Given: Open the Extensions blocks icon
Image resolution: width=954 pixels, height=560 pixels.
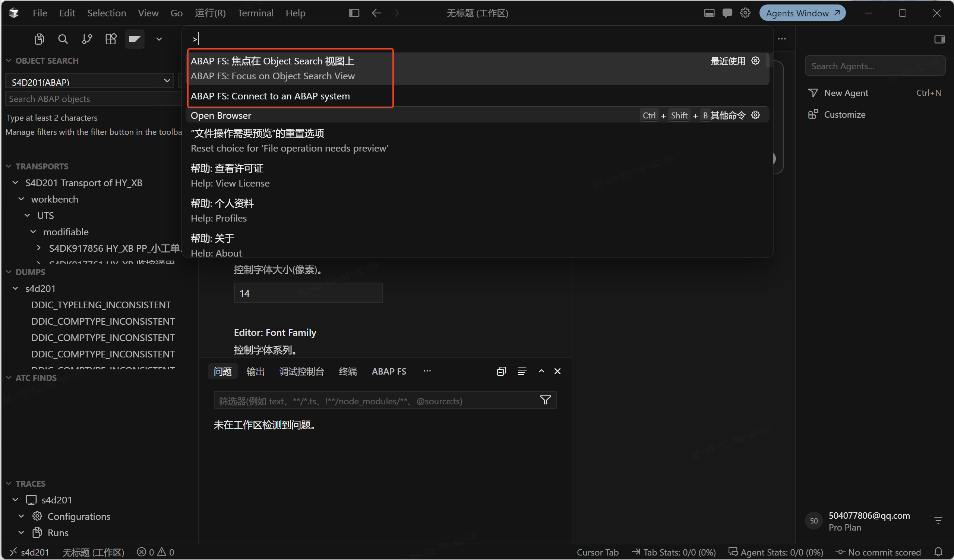Looking at the screenshot, I should 111,39.
